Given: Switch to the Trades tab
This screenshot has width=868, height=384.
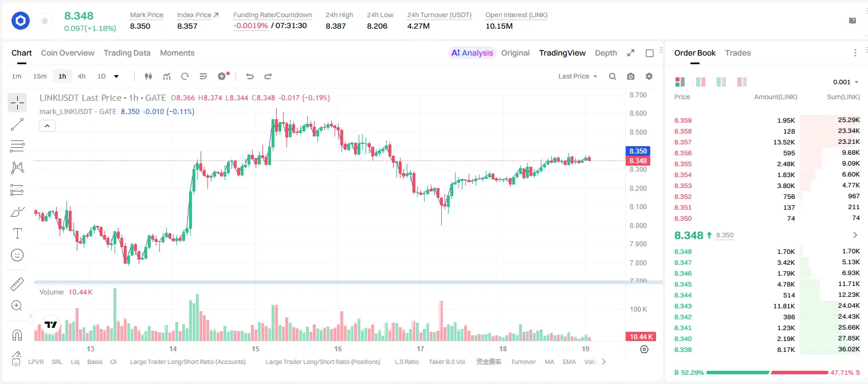Looking at the screenshot, I should coord(737,53).
